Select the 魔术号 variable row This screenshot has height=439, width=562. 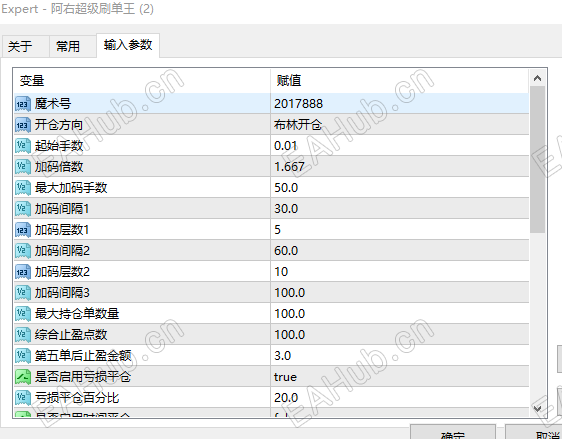coord(271,104)
